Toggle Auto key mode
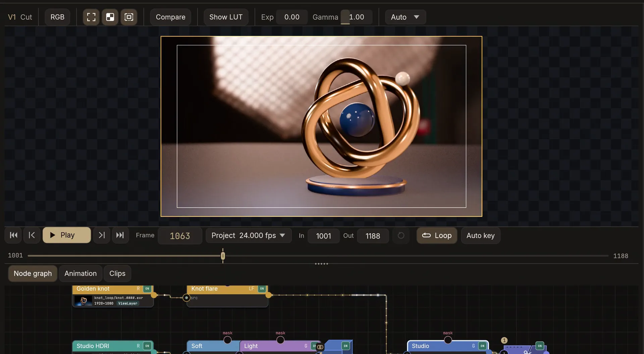 pyautogui.click(x=480, y=235)
